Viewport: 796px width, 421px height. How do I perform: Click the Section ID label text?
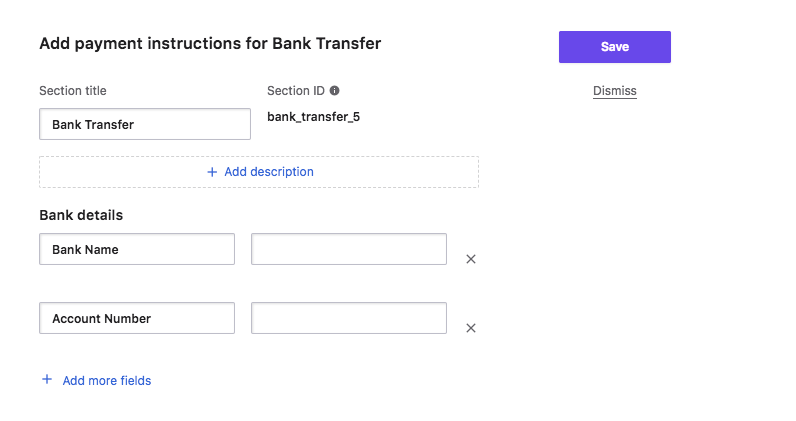coord(295,90)
